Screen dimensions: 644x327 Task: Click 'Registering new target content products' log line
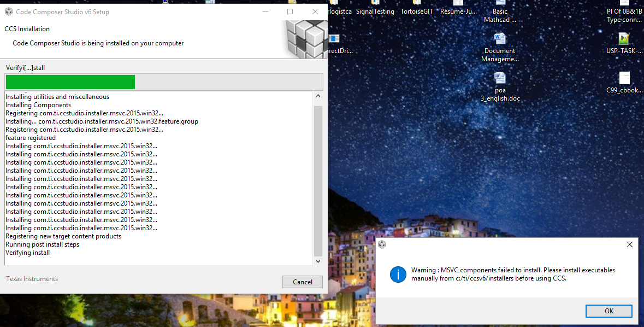[63, 236]
